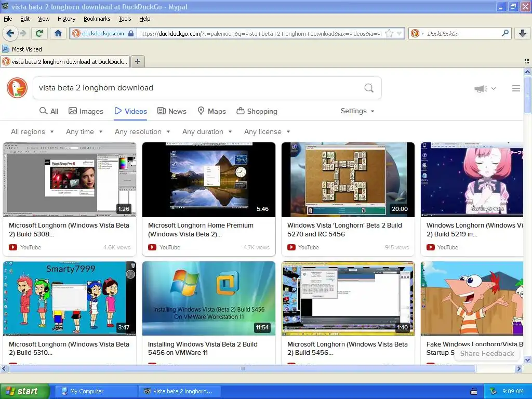Open a new tab with plus button
Viewport: 532px width, 399px height.
coord(137,61)
